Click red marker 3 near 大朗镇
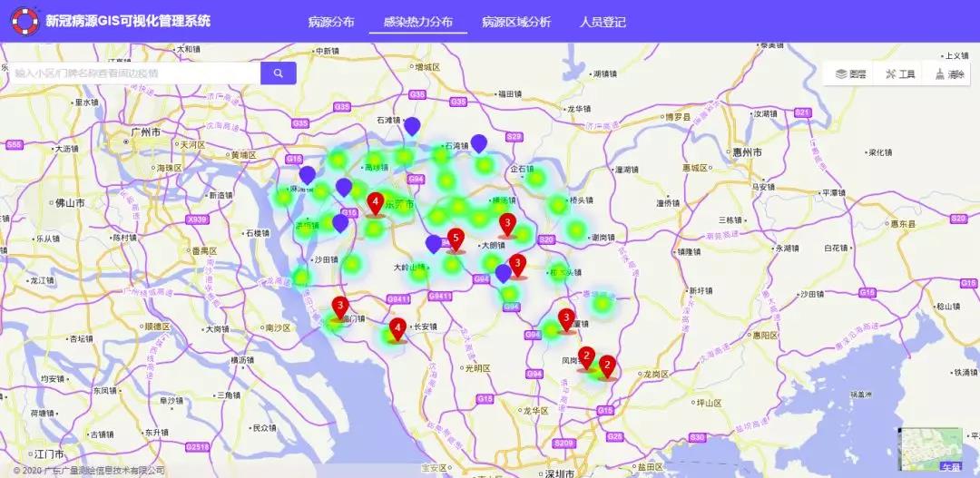The height and width of the screenshot is (478, 980). click(507, 224)
